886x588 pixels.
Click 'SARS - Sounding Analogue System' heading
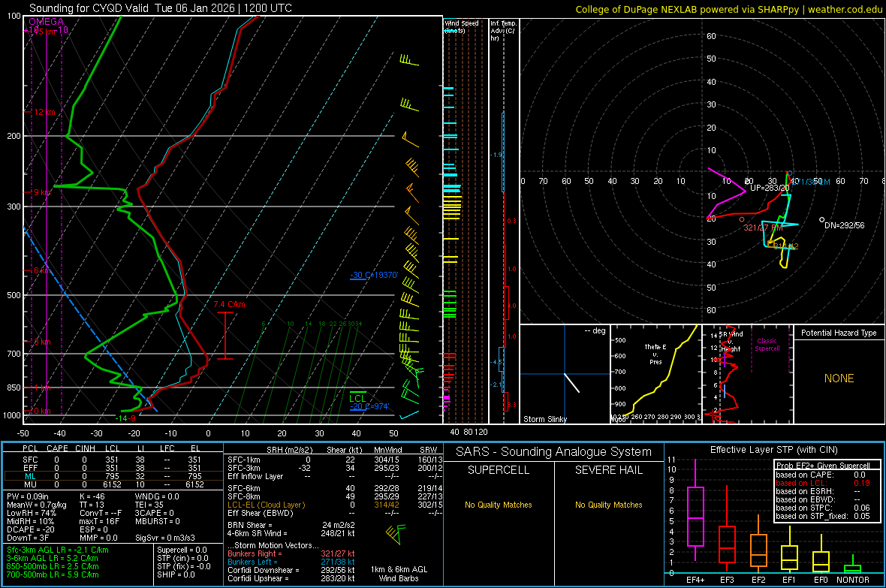point(554,452)
